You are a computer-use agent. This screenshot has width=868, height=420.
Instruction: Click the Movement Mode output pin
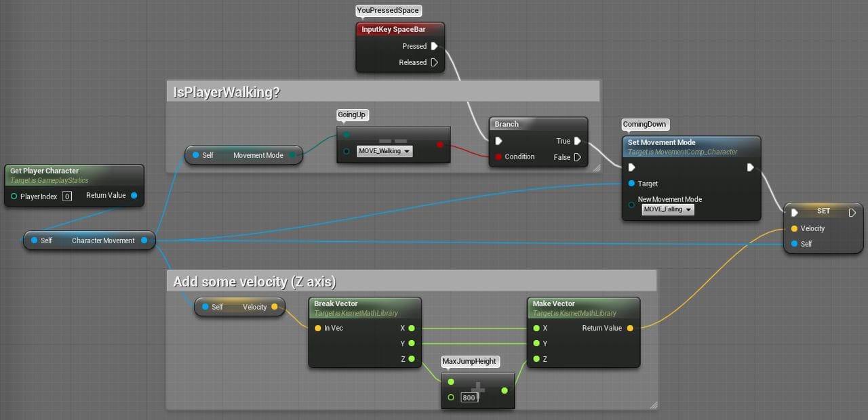point(292,155)
